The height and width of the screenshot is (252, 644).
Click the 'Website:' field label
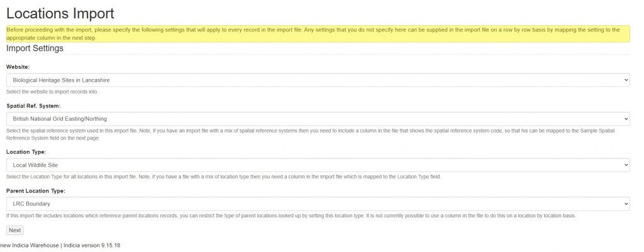coord(18,67)
